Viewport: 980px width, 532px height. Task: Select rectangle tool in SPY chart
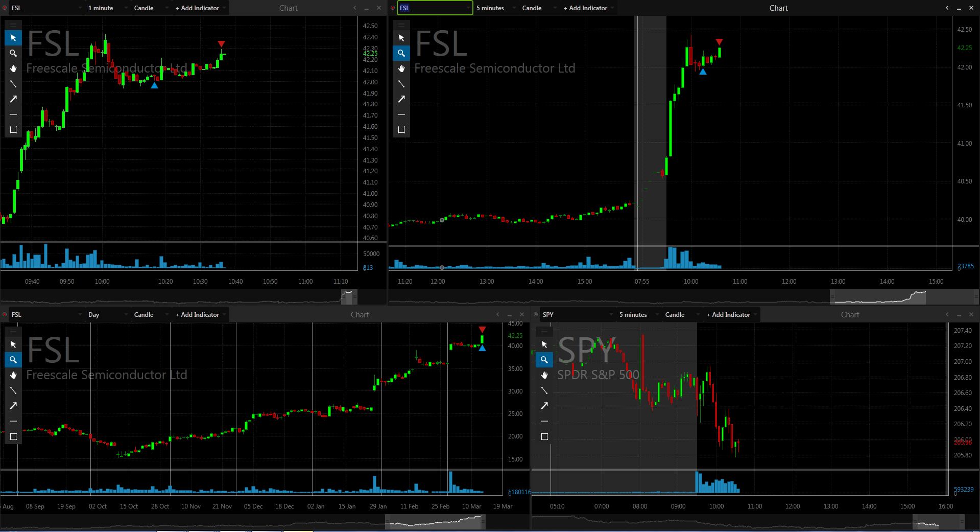pyautogui.click(x=544, y=436)
